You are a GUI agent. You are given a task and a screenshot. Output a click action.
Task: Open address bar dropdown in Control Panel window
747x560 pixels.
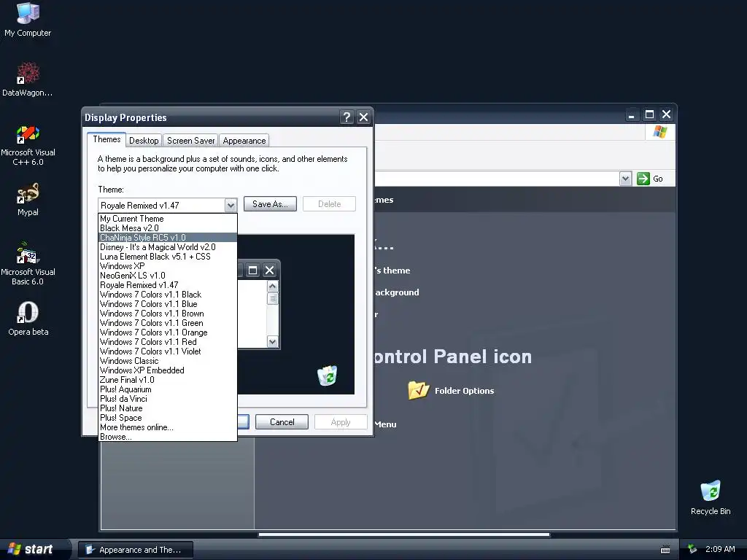[625, 179]
